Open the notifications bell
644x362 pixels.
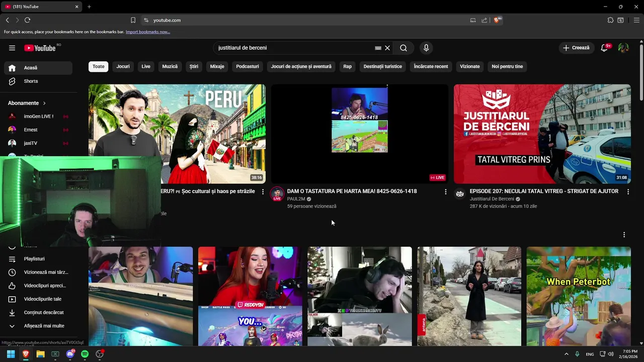tap(604, 48)
